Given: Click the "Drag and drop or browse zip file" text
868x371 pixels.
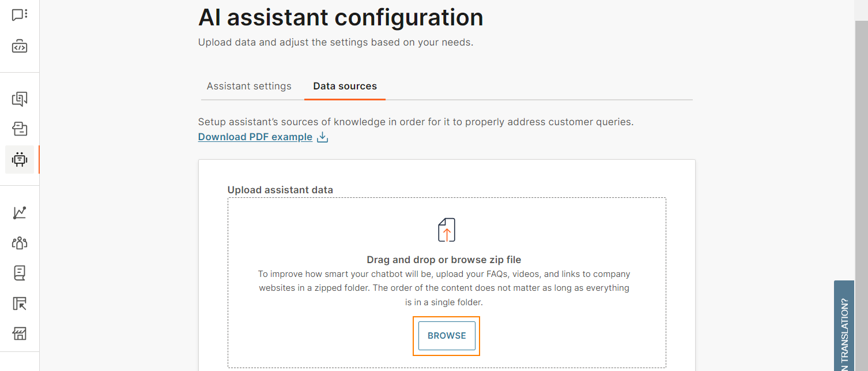Looking at the screenshot, I should pyautogui.click(x=444, y=260).
